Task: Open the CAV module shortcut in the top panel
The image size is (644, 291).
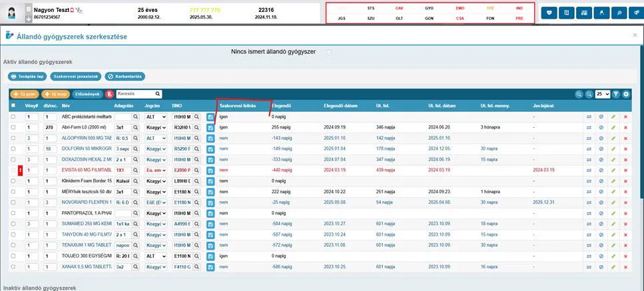Action: click(399, 8)
